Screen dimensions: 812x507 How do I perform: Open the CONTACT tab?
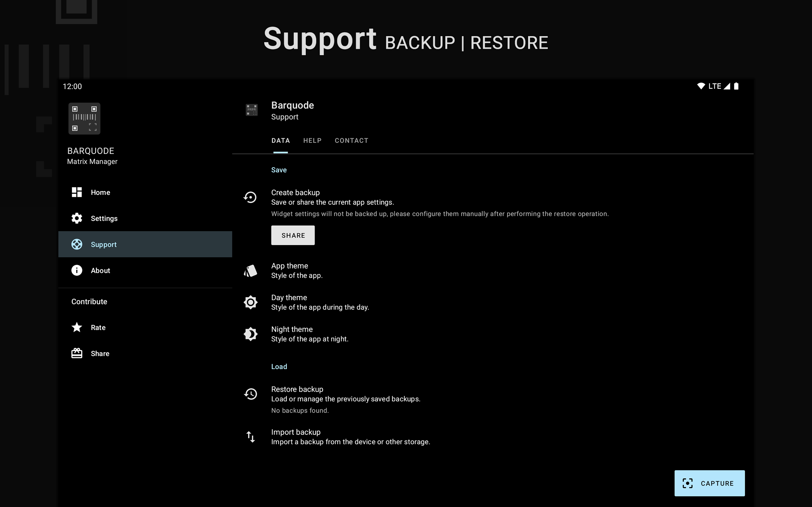tap(351, 140)
